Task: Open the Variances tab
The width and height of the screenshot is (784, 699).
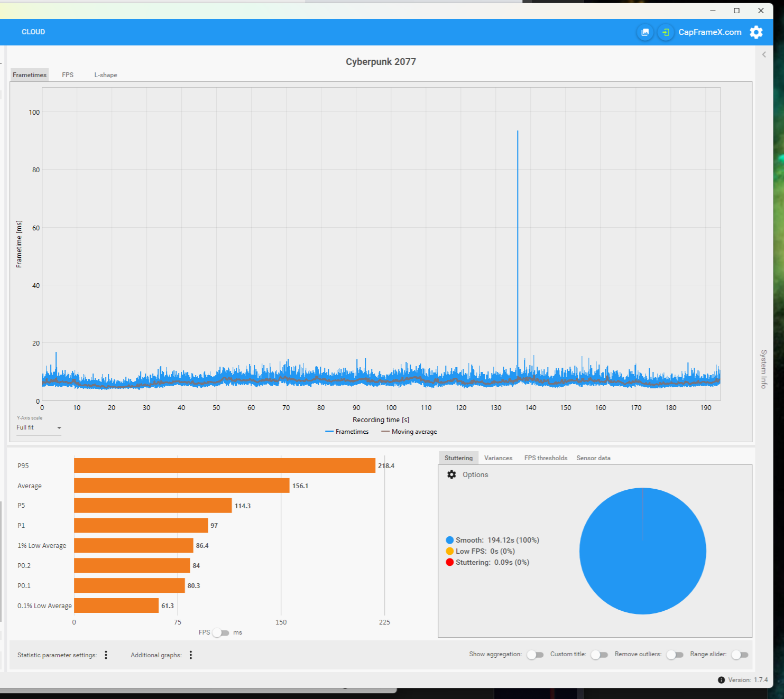Action: pyautogui.click(x=498, y=458)
